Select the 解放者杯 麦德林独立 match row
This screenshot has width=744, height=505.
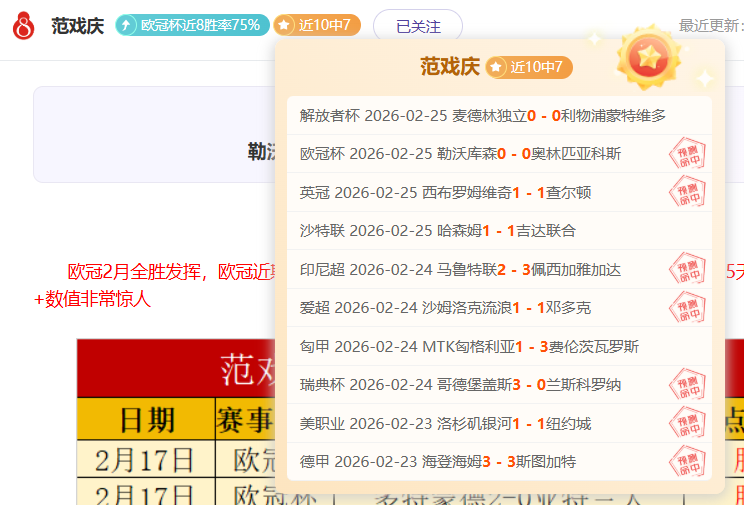[482, 115]
